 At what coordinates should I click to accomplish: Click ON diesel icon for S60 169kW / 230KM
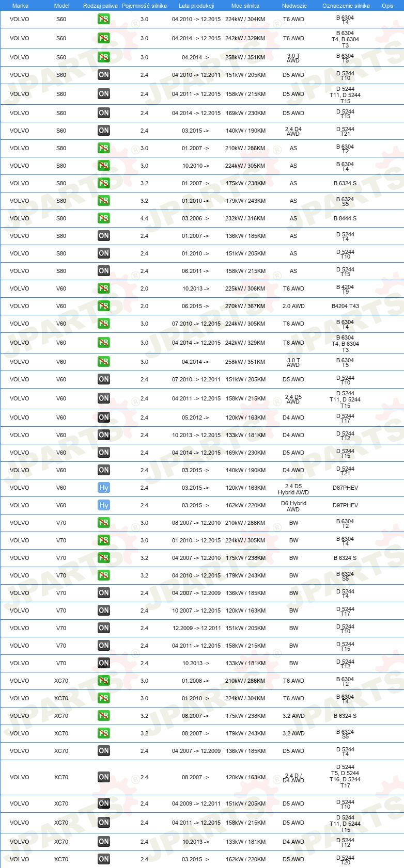point(104,113)
